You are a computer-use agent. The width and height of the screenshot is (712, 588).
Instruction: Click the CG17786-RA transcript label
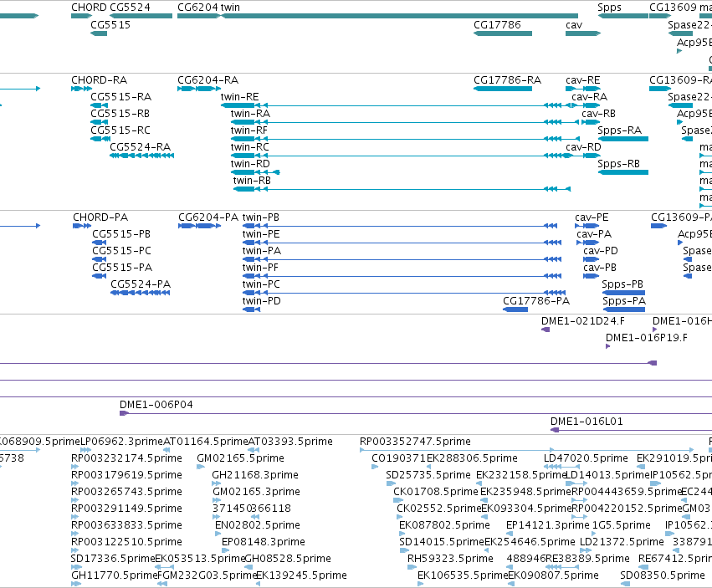(x=508, y=80)
